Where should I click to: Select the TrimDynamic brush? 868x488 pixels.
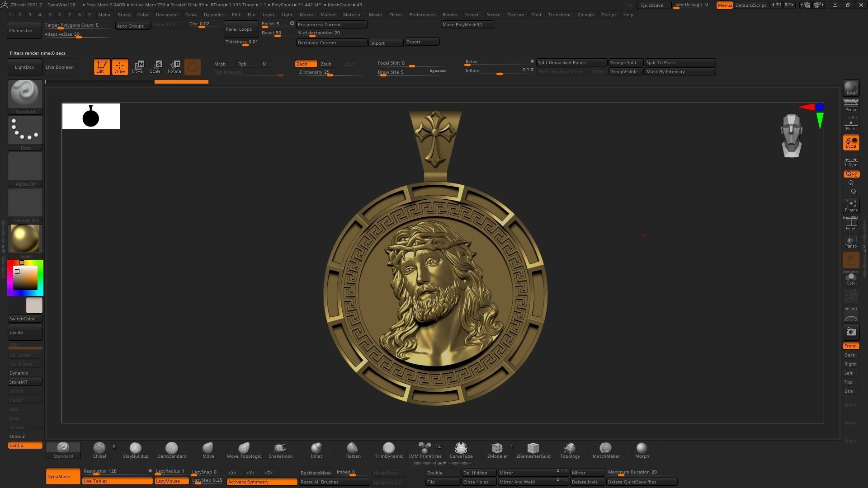click(389, 450)
